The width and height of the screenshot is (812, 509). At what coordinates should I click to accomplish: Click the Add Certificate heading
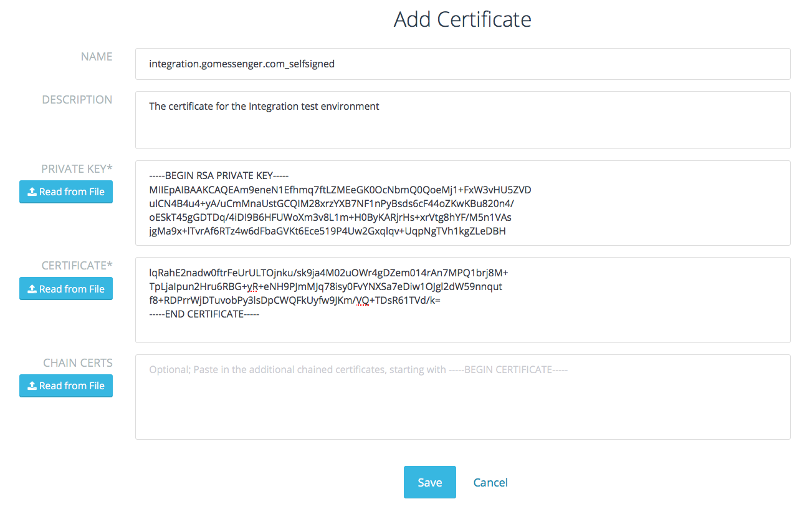click(x=462, y=19)
